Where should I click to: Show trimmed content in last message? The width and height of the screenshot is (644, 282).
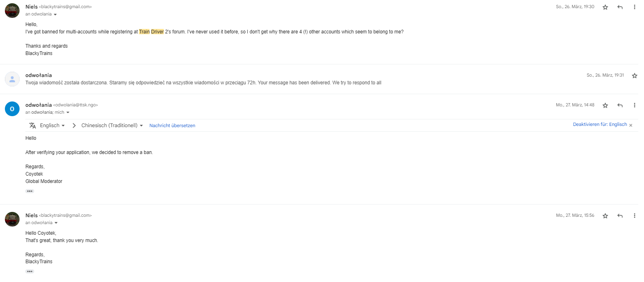pyautogui.click(x=30, y=271)
